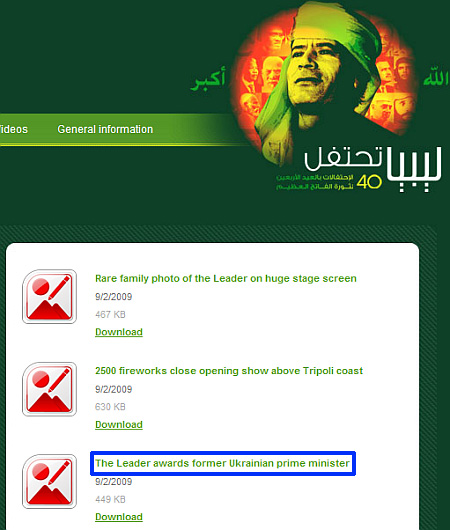Click the 467 KB file size label

(110, 315)
